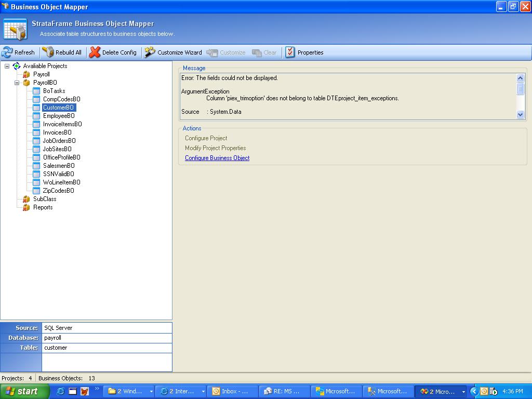The height and width of the screenshot is (399, 532).
Task: Click the Refresh toolbar icon
Action: coord(7,52)
